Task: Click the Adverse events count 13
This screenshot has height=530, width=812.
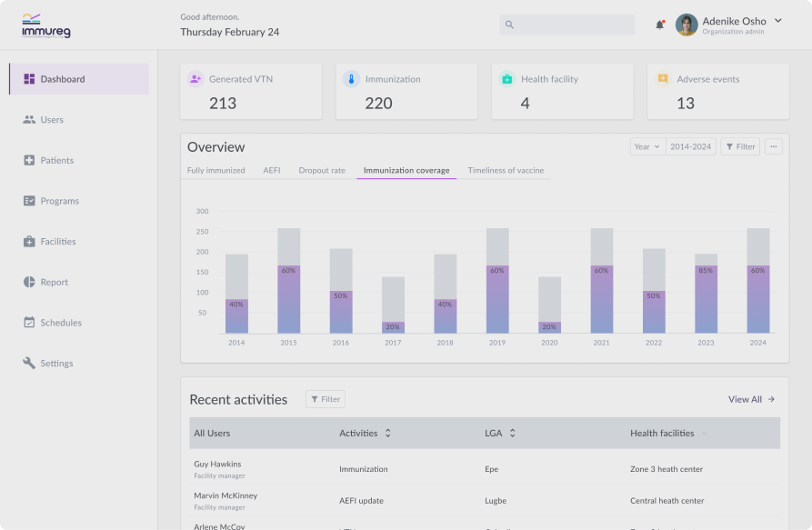Action: point(686,104)
